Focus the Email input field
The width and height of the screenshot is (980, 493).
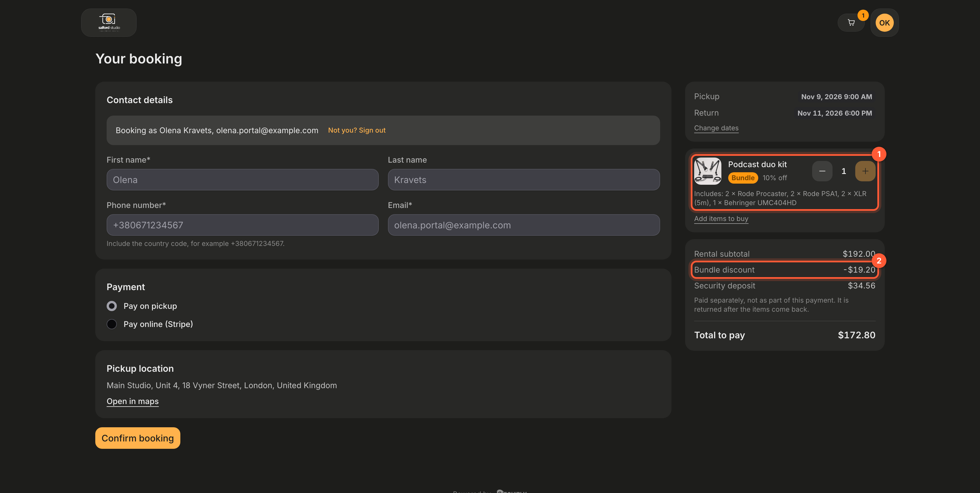(523, 225)
